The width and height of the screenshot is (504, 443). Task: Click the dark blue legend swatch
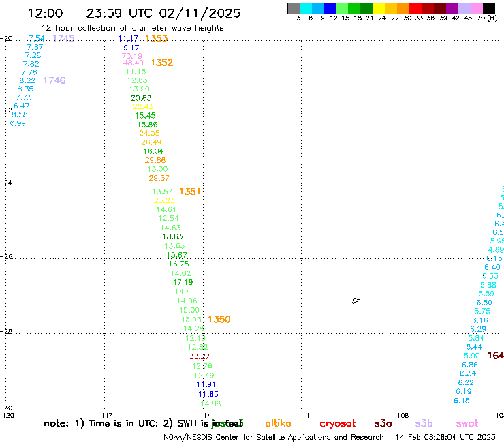pyautogui.click(x=330, y=8)
